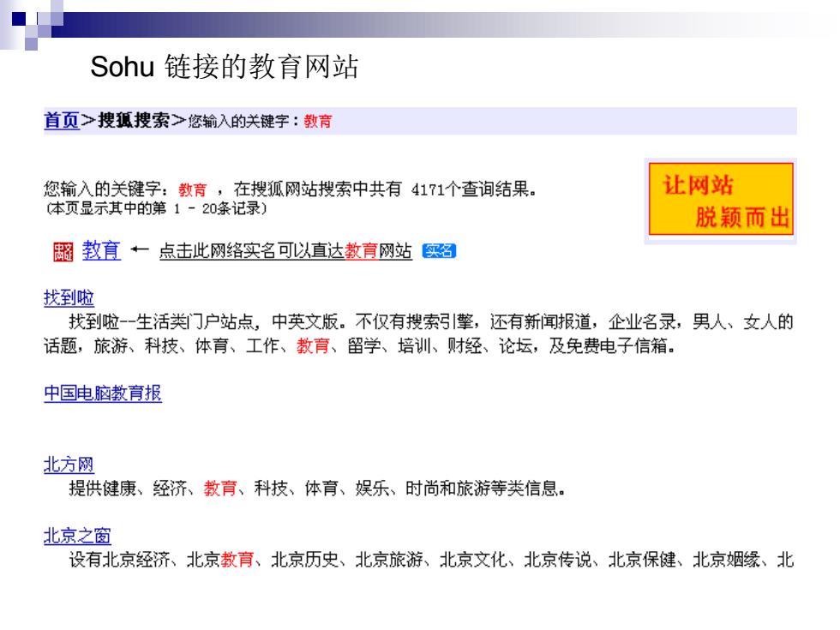Open the large blue 教育 real-name link
The height and width of the screenshot is (630, 840).
tap(101, 250)
